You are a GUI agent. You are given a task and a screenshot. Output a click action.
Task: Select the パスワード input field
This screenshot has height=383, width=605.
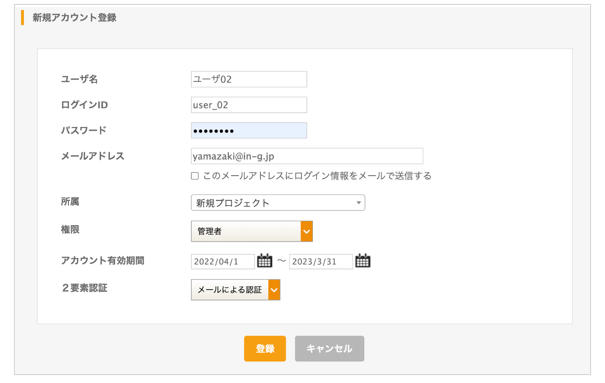249,130
